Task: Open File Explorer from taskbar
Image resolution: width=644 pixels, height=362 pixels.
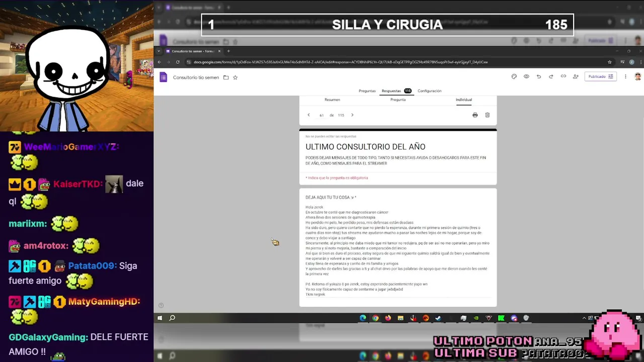Action: click(400, 318)
